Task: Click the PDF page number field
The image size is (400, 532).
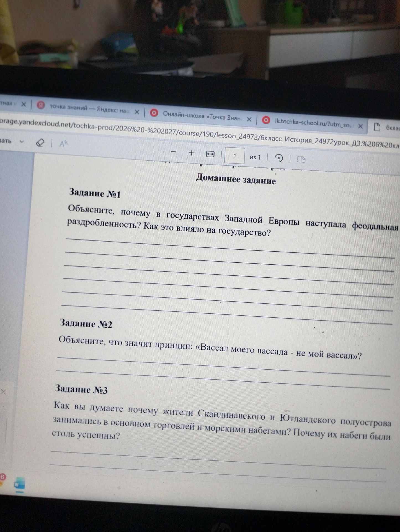Action: pyautogui.click(x=234, y=156)
